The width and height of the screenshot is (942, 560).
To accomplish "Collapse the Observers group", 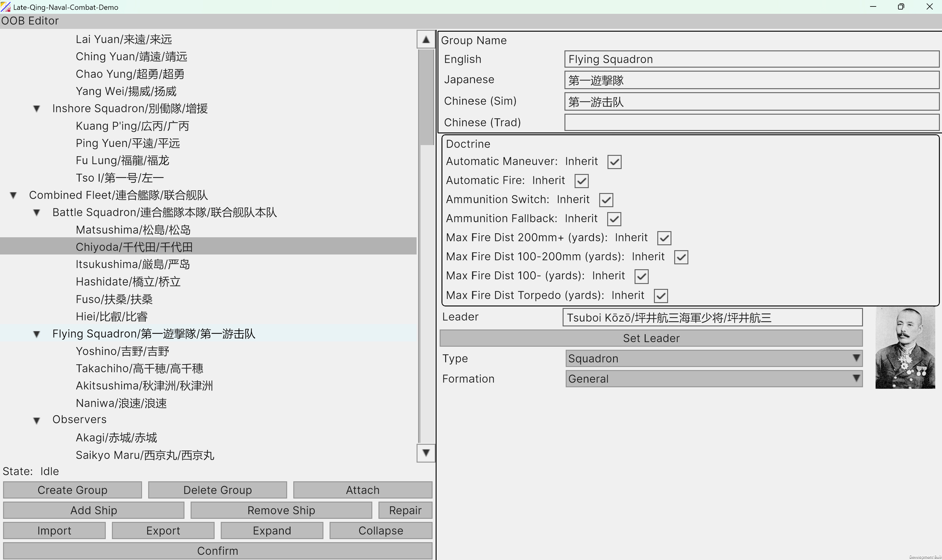I will pyautogui.click(x=37, y=420).
